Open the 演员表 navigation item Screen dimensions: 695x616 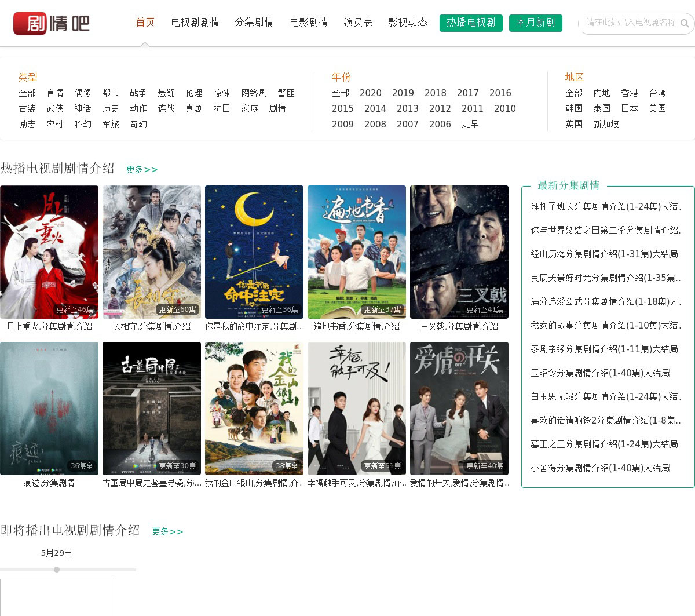click(358, 23)
